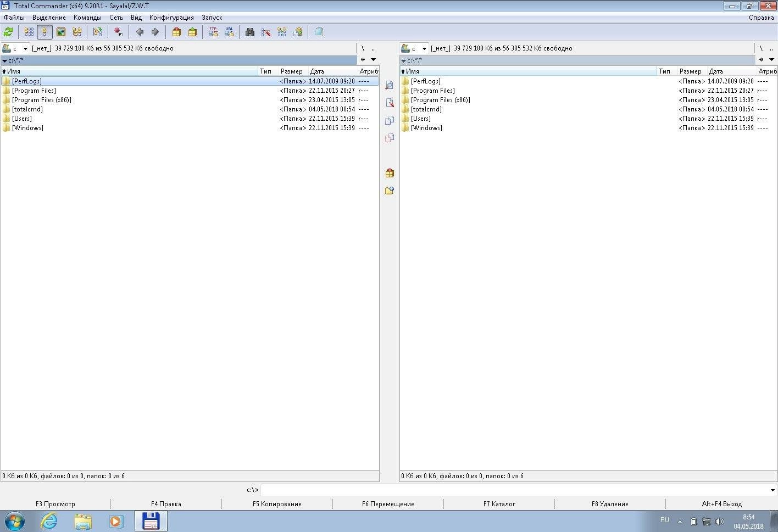Invert selection with the red asterisk icon

[118, 32]
